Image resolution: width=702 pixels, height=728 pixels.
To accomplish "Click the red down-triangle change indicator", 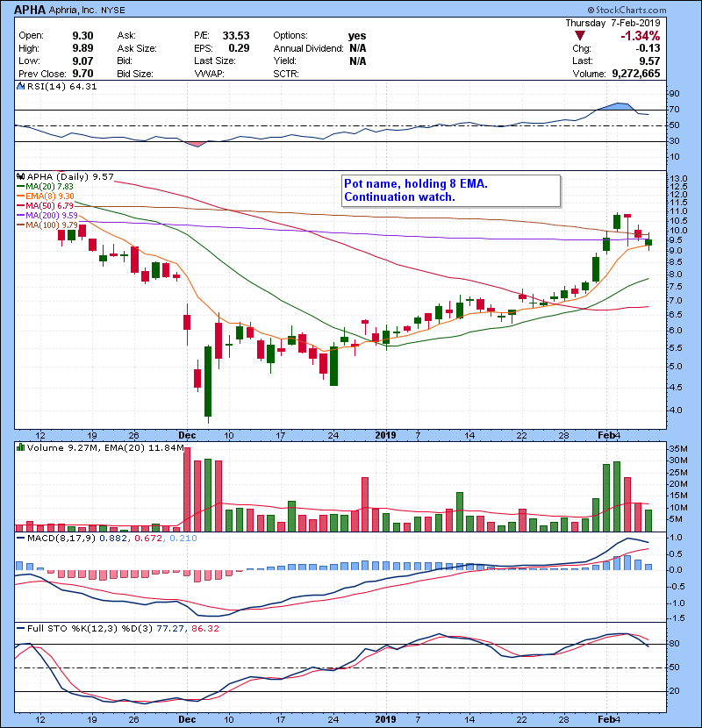I will coord(579,36).
